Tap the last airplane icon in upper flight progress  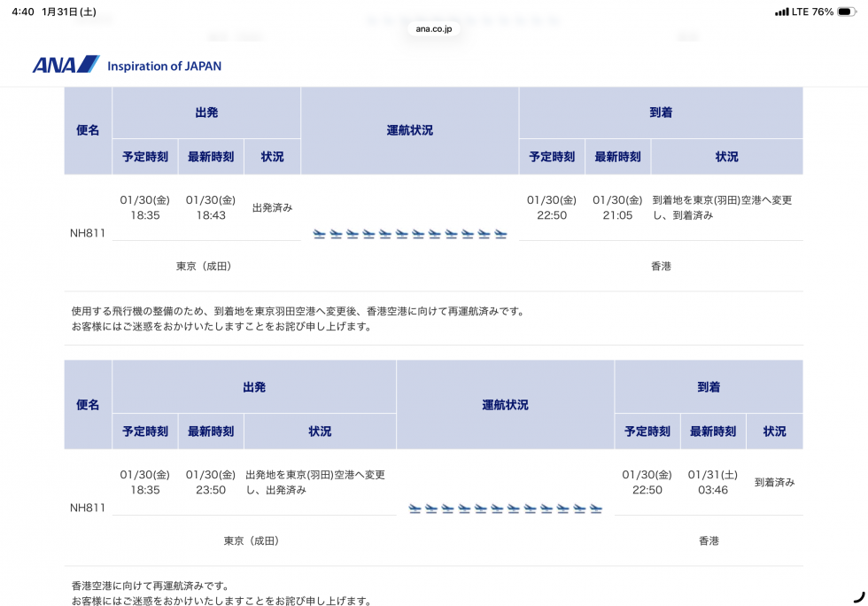click(500, 234)
